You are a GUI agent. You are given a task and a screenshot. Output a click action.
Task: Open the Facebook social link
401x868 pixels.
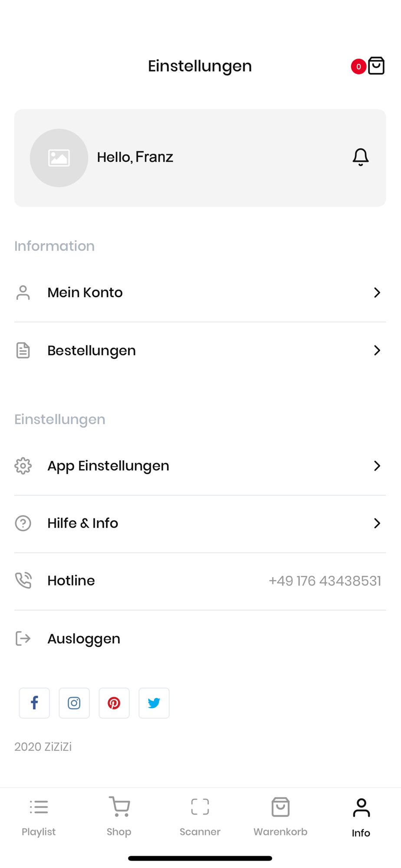34,703
